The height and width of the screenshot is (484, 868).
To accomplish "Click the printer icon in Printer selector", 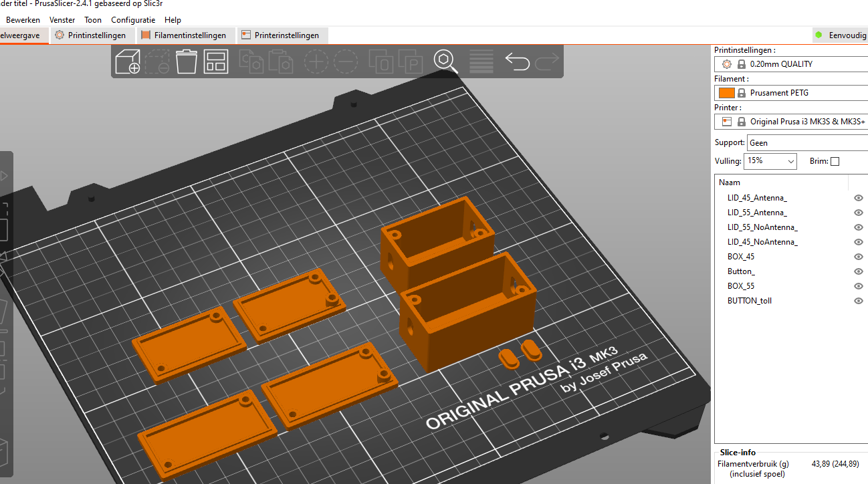I will tap(728, 122).
